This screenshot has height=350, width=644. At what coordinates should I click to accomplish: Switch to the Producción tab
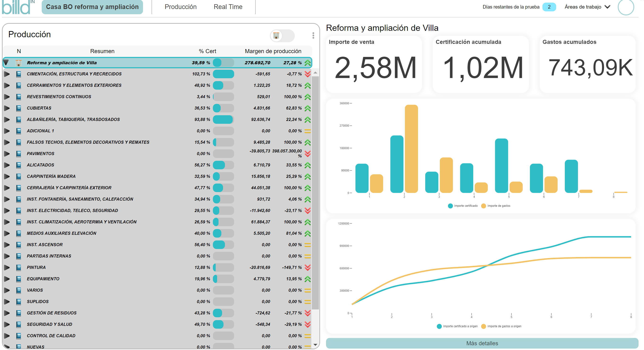click(x=180, y=7)
